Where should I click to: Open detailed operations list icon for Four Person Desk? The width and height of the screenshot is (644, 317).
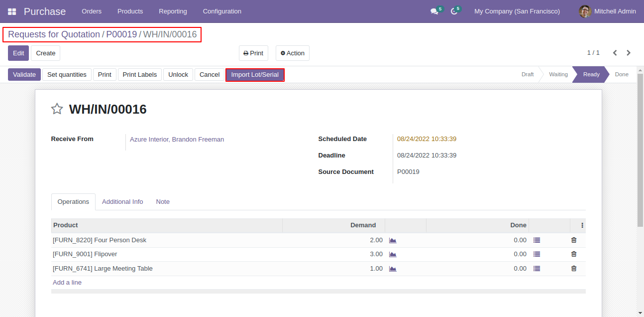[x=537, y=240]
